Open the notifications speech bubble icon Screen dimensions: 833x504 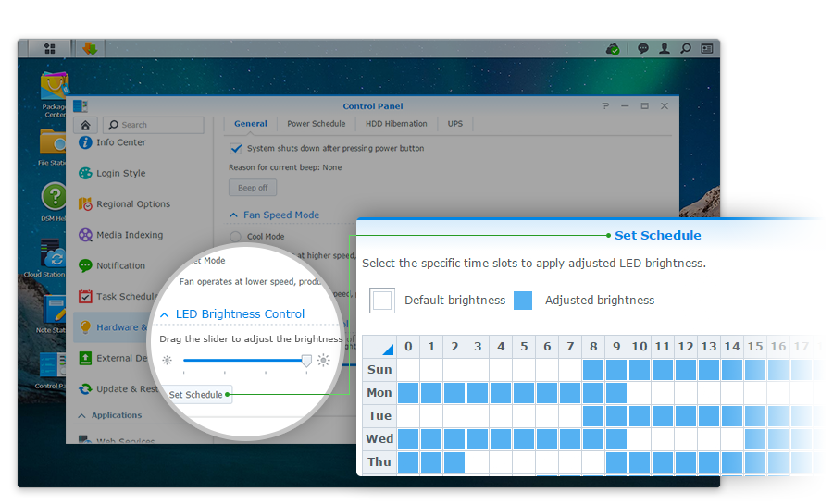(x=642, y=48)
